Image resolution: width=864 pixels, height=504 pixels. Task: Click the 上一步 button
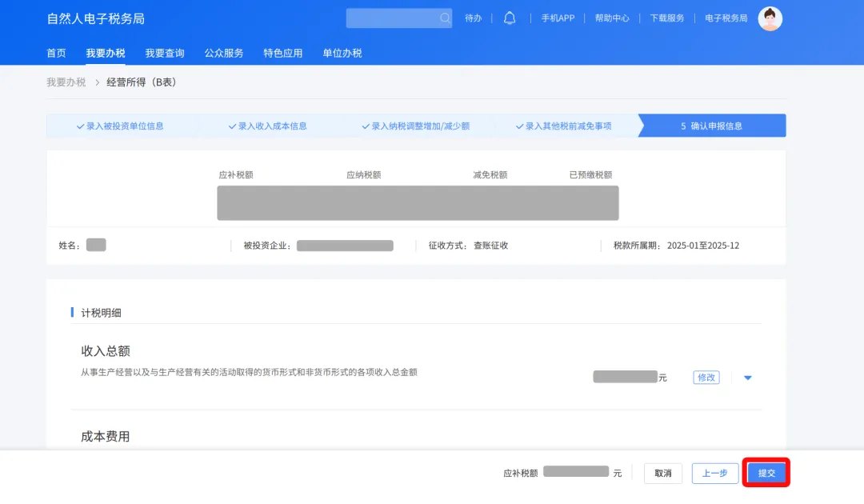click(x=714, y=473)
